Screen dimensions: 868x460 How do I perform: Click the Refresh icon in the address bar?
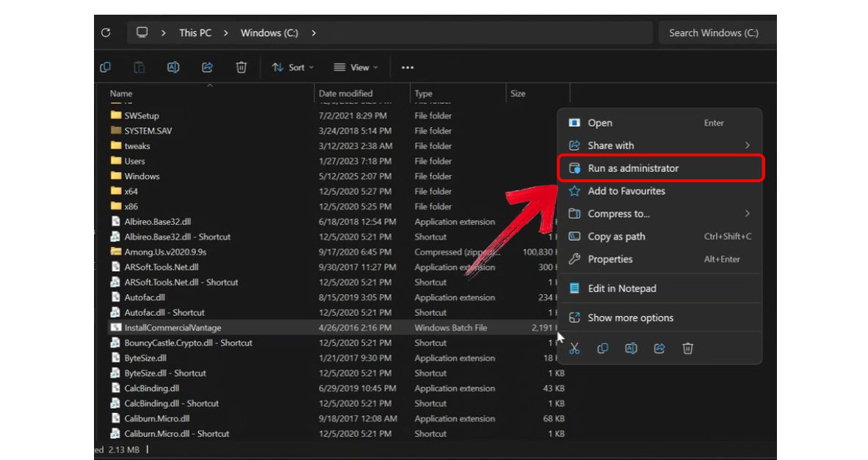pyautogui.click(x=105, y=32)
